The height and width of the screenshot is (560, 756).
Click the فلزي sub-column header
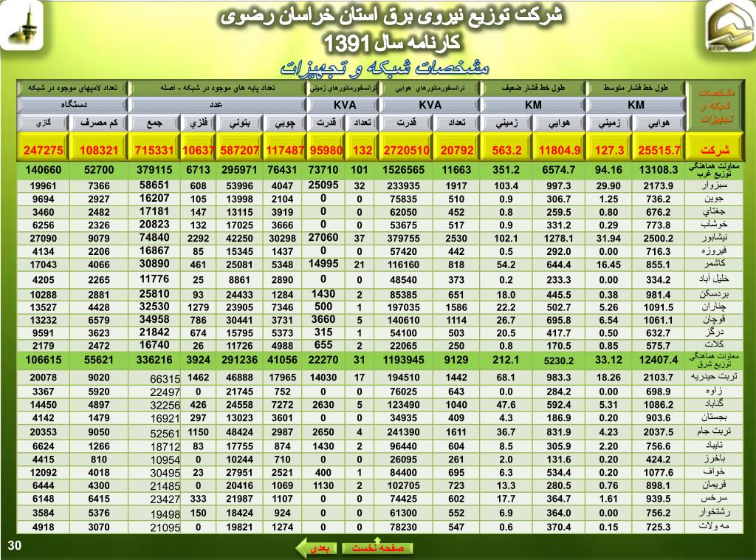coord(198,123)
